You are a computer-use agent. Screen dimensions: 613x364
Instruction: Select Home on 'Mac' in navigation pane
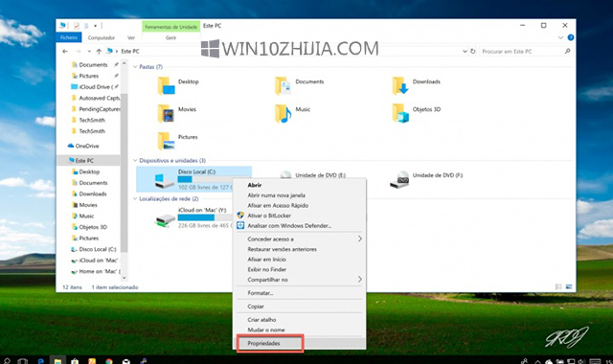[x=96, y=271]
